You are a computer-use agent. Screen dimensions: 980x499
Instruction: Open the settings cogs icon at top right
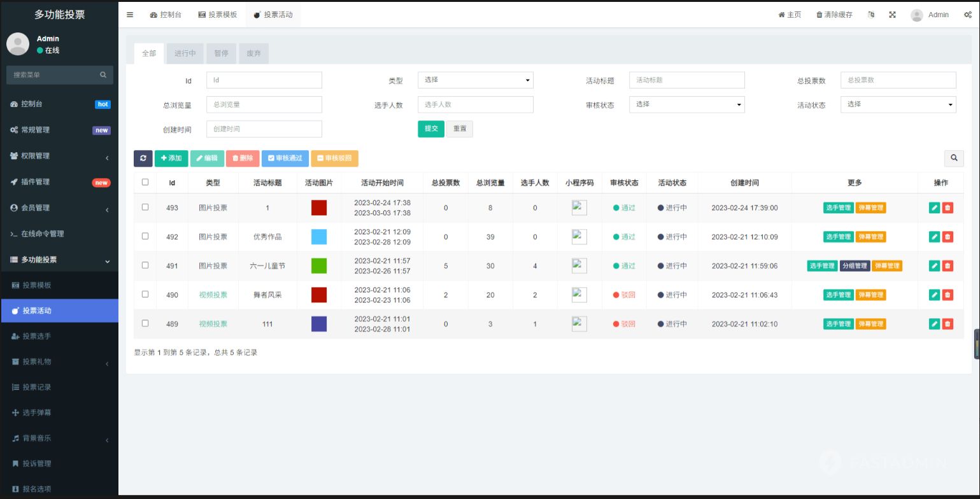[967, 15]
